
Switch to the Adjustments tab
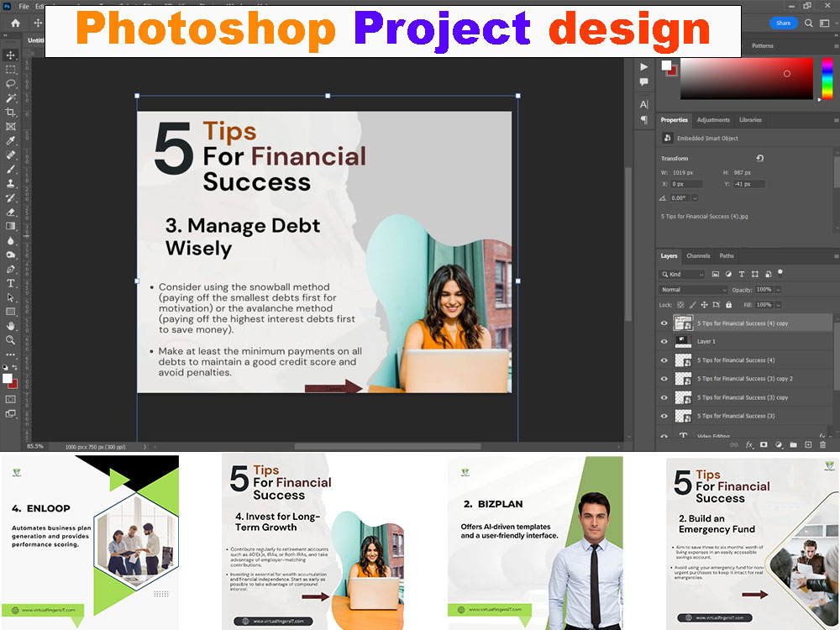713,120
